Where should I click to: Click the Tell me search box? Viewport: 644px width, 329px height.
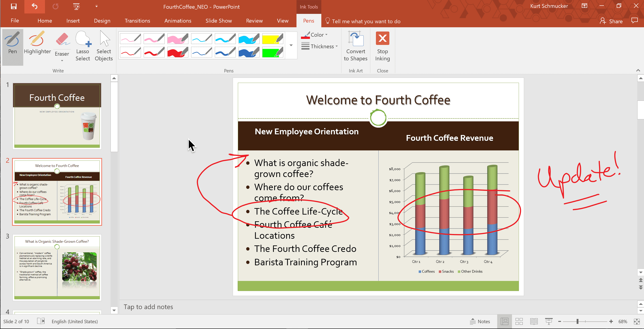(x=363, y=21)
